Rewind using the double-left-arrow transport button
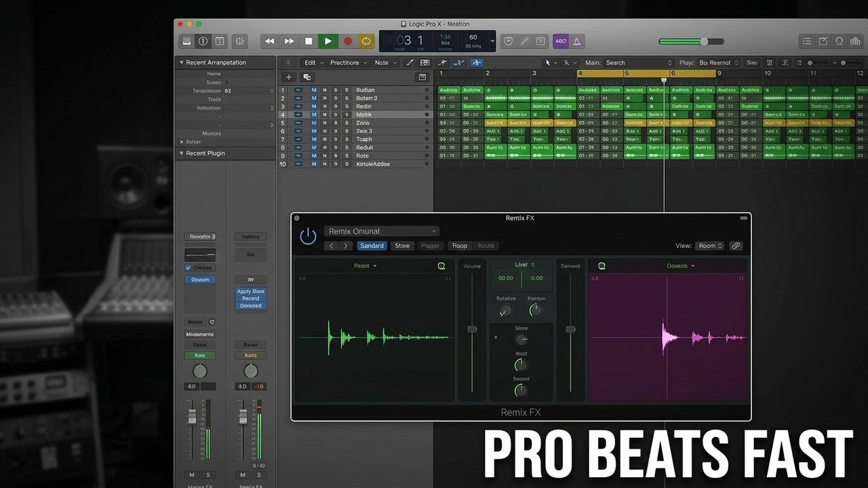868x488 pixels. click(270, 41)
